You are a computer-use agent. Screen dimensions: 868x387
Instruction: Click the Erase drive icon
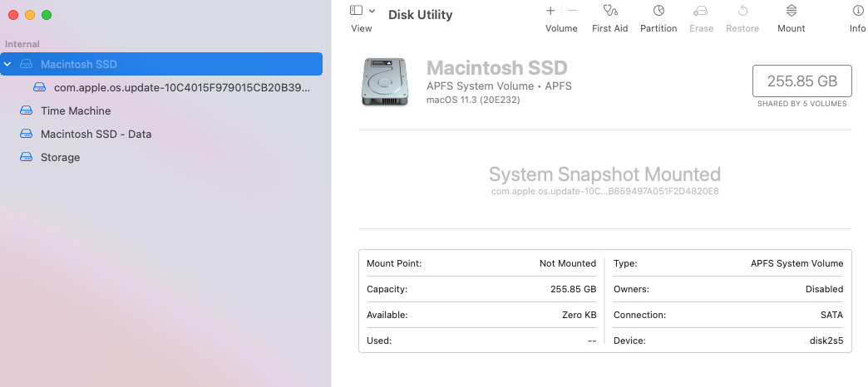coord(701,11)
